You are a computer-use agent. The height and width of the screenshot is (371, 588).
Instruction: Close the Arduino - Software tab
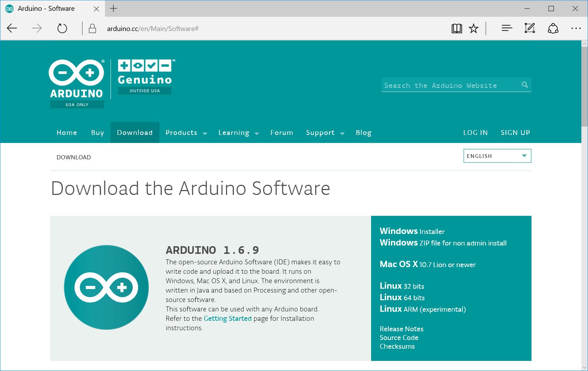[x=97, y=9]
